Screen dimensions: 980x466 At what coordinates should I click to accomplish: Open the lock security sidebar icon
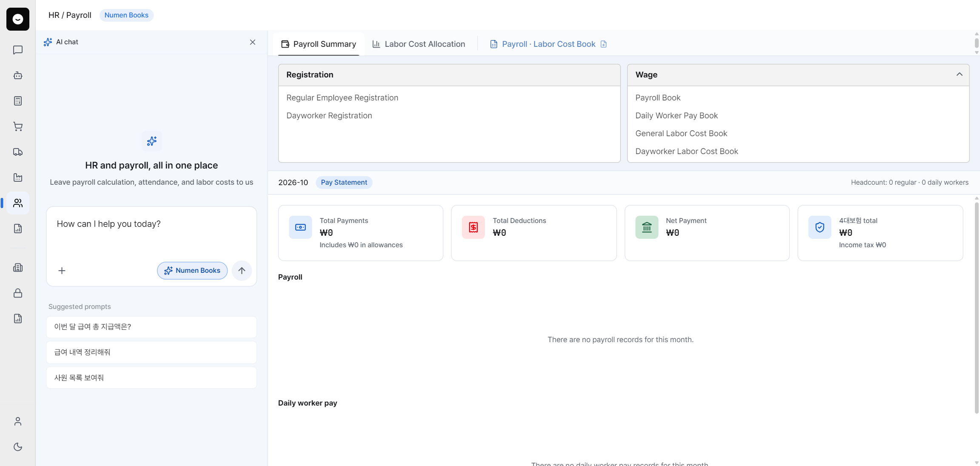[18, 293]
